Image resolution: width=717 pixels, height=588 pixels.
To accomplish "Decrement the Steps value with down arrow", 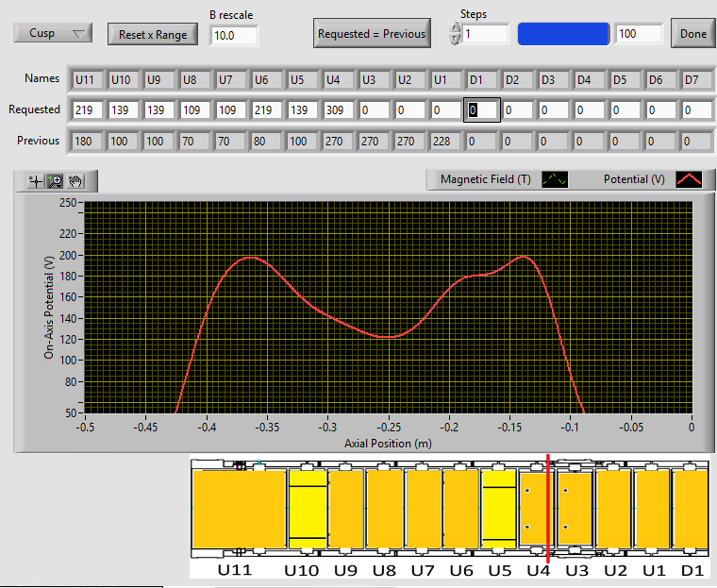I will click(457, 40).
